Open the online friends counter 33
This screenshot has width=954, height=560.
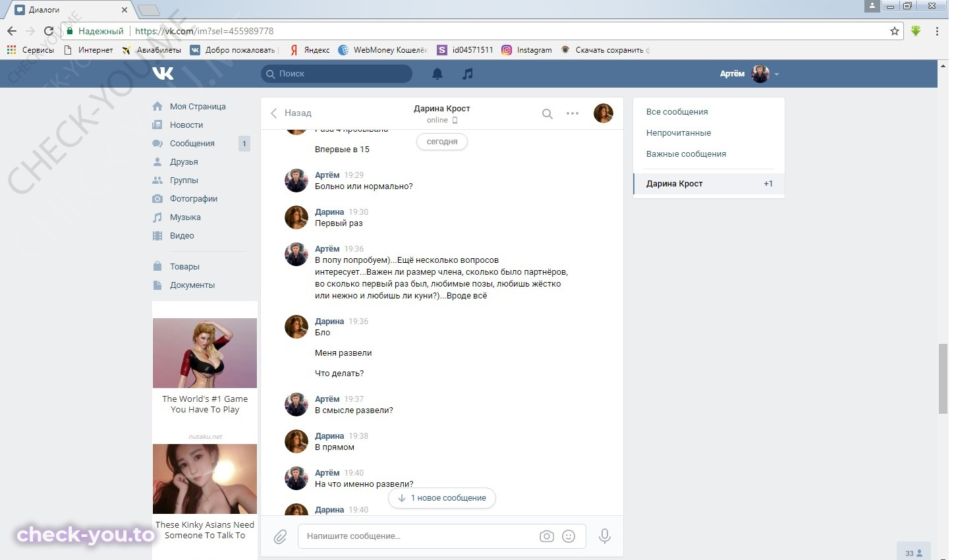tap(913, 553)
